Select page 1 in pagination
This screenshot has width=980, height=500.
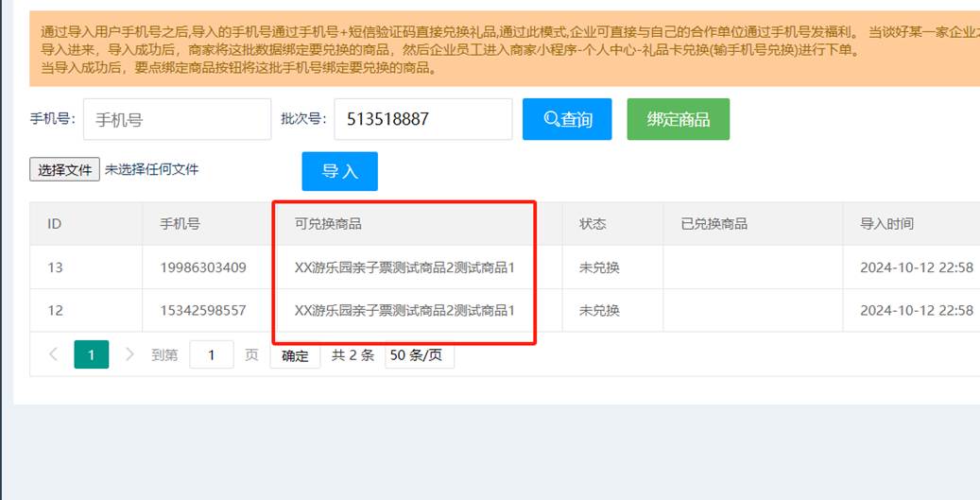click(92, 354)
